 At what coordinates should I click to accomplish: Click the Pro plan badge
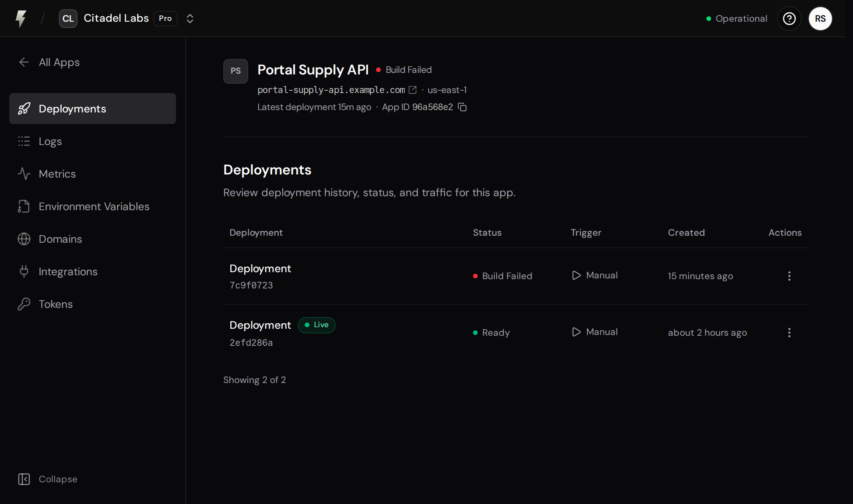[166, 19]
